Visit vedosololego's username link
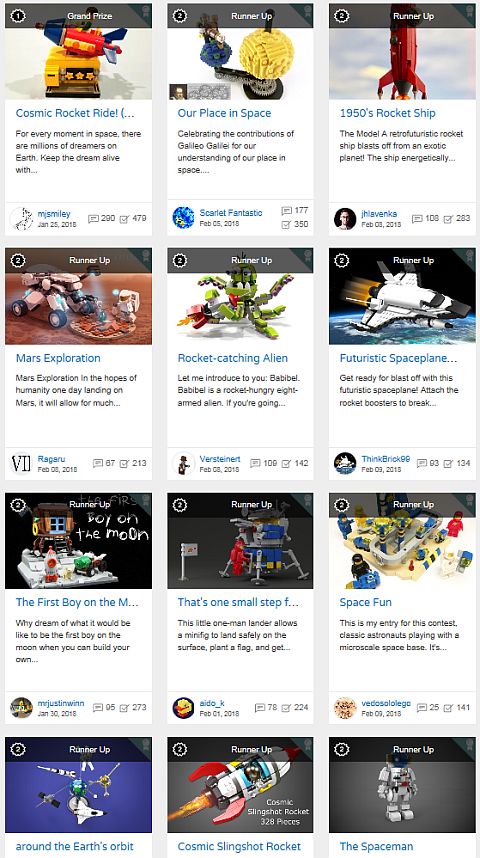The width and height of the screenshot is (480, 858). pyautogui.click(x=386, y=703)
